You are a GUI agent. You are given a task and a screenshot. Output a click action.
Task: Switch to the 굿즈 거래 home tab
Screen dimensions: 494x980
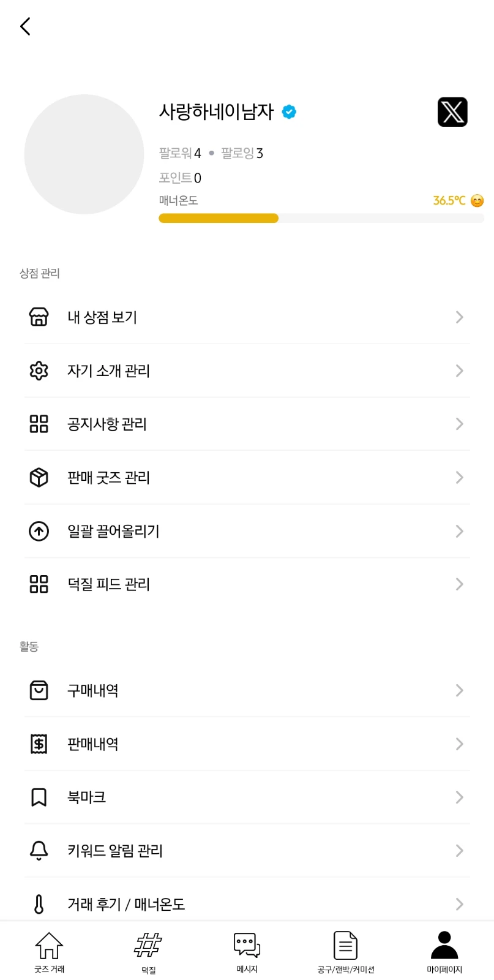49,951
